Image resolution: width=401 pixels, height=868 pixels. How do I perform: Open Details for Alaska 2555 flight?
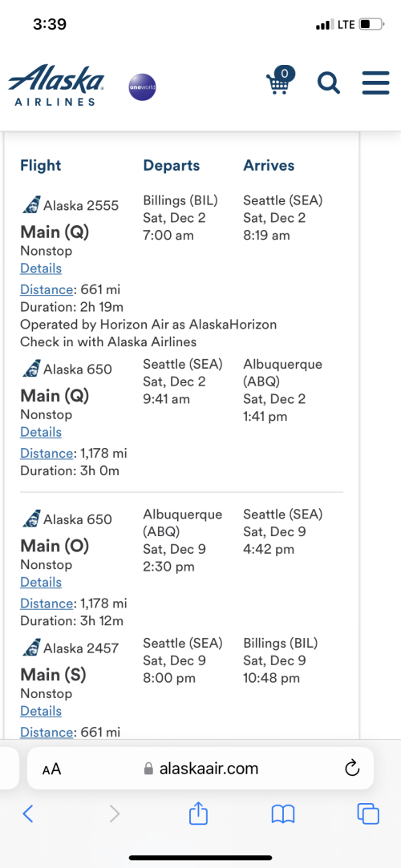pos(41,268)
